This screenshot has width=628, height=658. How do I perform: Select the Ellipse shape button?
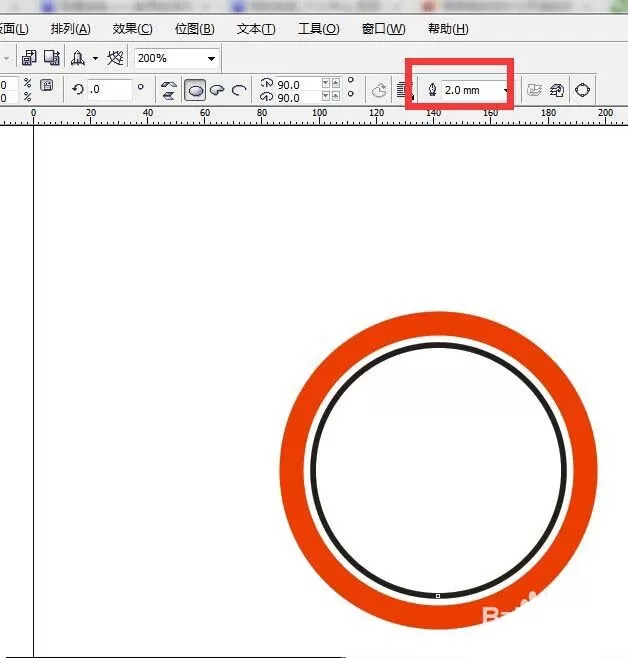(x=195, y=90)
